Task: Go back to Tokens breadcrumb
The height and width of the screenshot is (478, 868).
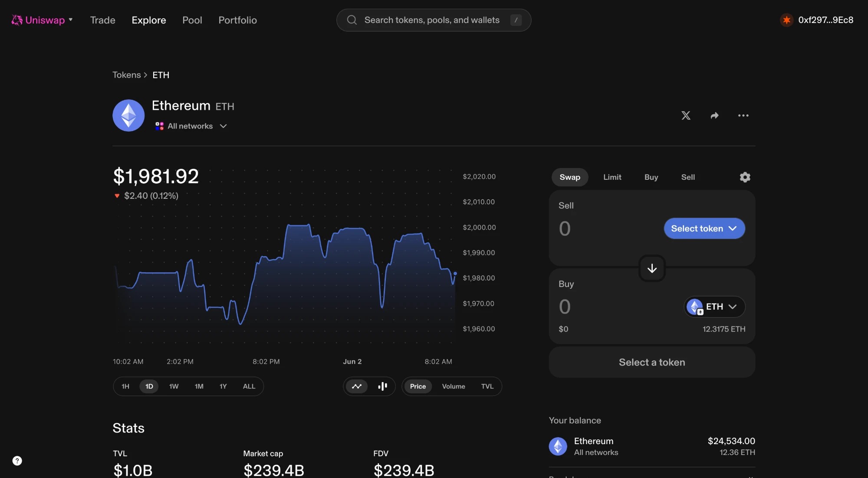Action: point(127,75)
